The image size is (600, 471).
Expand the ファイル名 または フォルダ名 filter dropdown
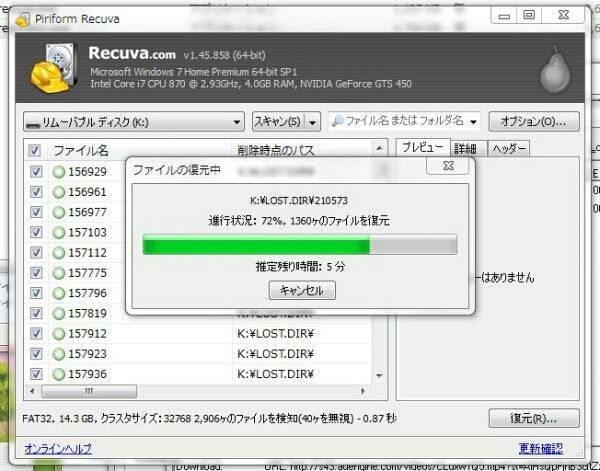474,122
